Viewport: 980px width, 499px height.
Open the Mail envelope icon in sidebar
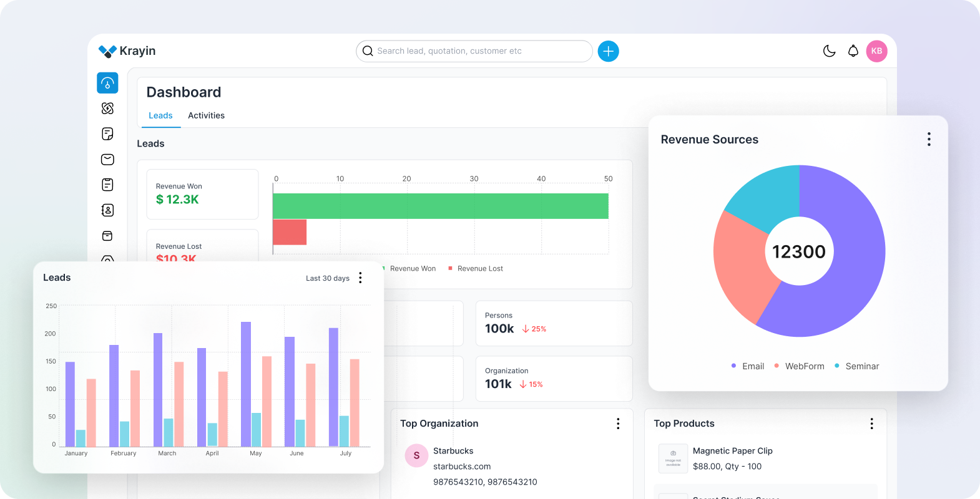tap(107, 160)
